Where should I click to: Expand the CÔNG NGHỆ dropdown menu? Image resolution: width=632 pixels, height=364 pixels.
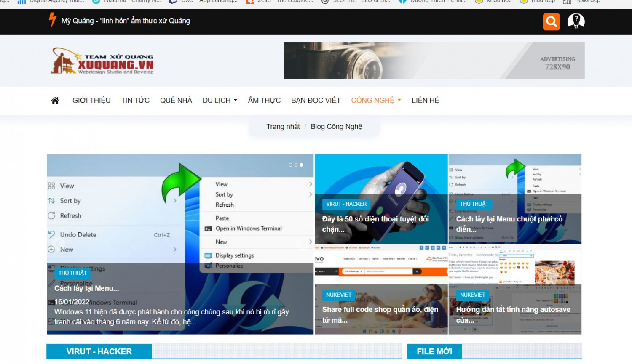coord(376,101)
